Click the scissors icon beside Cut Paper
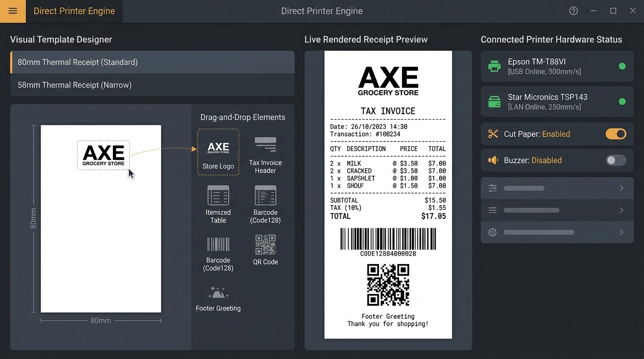The width and height of the screenshot is (644, 359). click(493, 134)
